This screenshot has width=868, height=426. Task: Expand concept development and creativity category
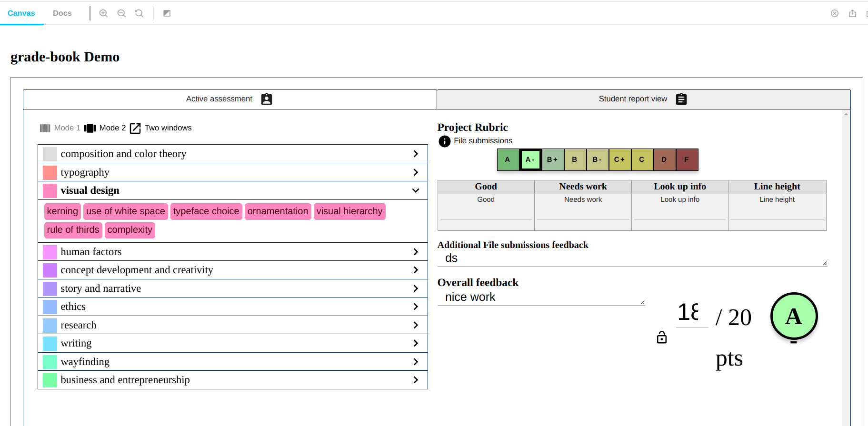[x=233, y=270]
